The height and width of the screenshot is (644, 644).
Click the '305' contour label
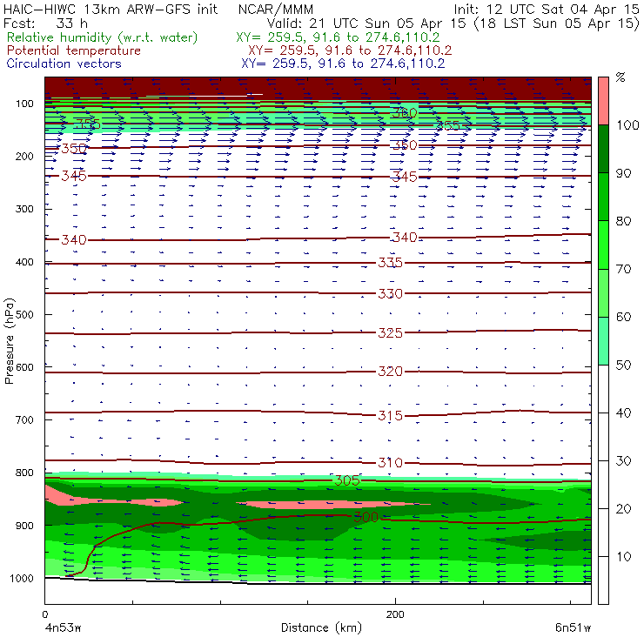pyautogui.click(x=347, y=480)
